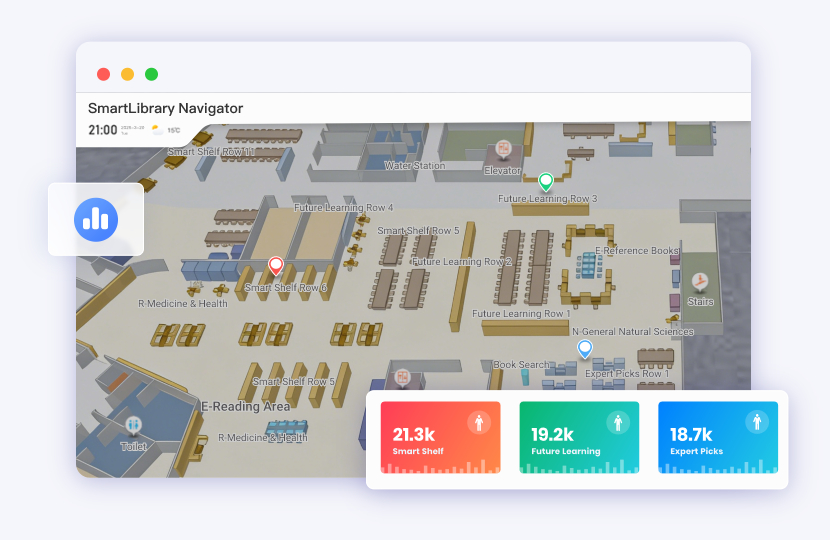Open the 18.7k Expert Picks stats card
The width and height of the screenshot is (830, 540).
tap(717, 438)
